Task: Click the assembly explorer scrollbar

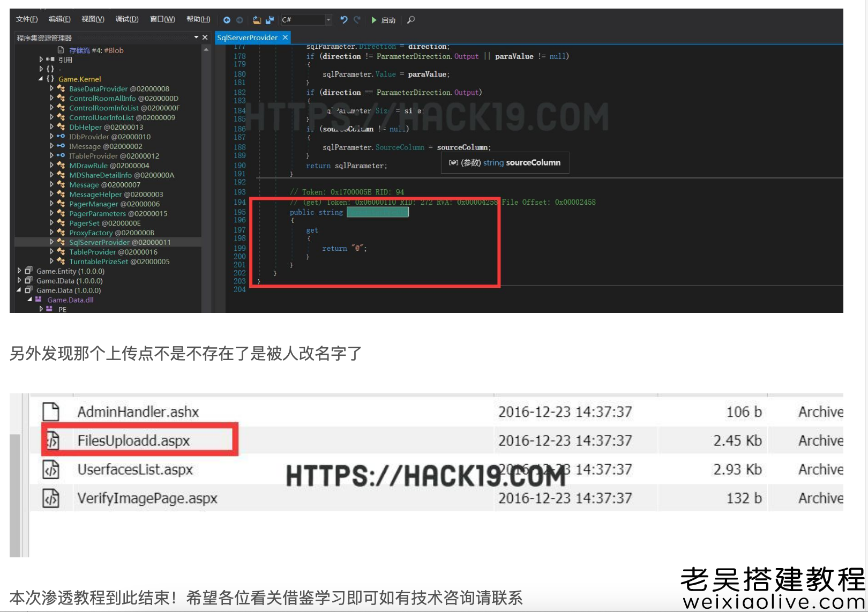Action: (x=206, y=161)
